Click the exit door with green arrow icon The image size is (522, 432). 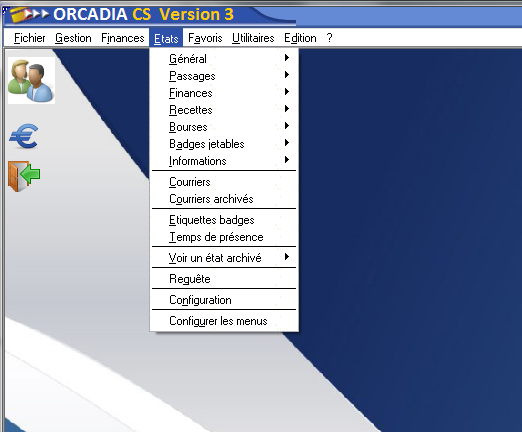click(24, 176)
